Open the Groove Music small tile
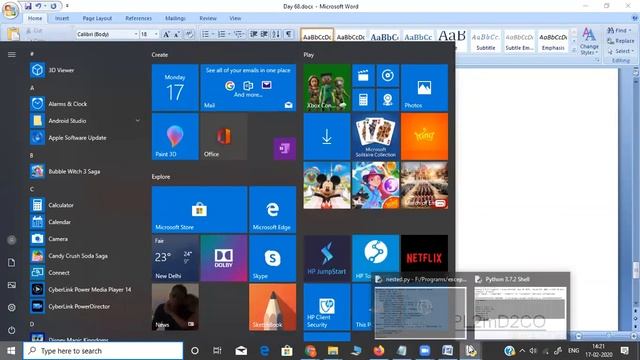Image resolution: width=640 pixels, height=360 pixels. coord(388,76)
